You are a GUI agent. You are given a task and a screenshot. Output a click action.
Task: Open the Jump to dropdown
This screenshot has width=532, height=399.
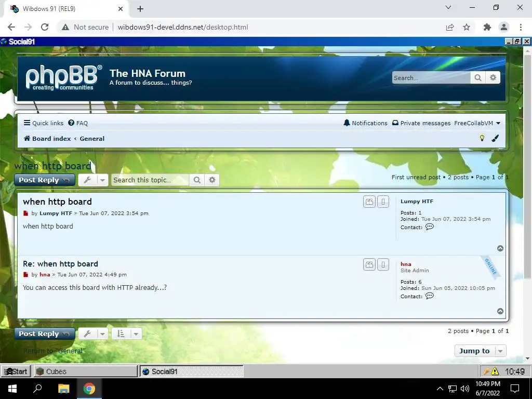tap(480, 351)
